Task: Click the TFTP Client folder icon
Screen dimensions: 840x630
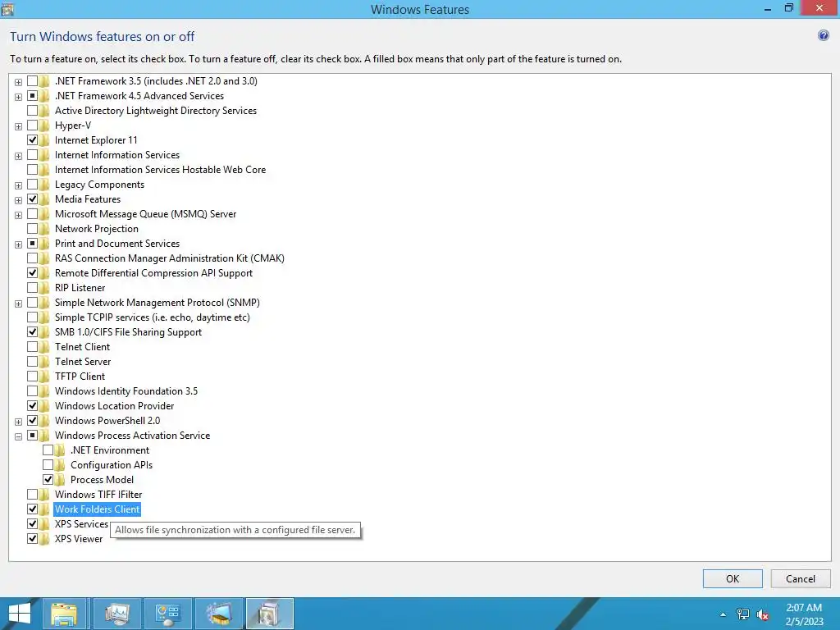Action: (44, 377)
